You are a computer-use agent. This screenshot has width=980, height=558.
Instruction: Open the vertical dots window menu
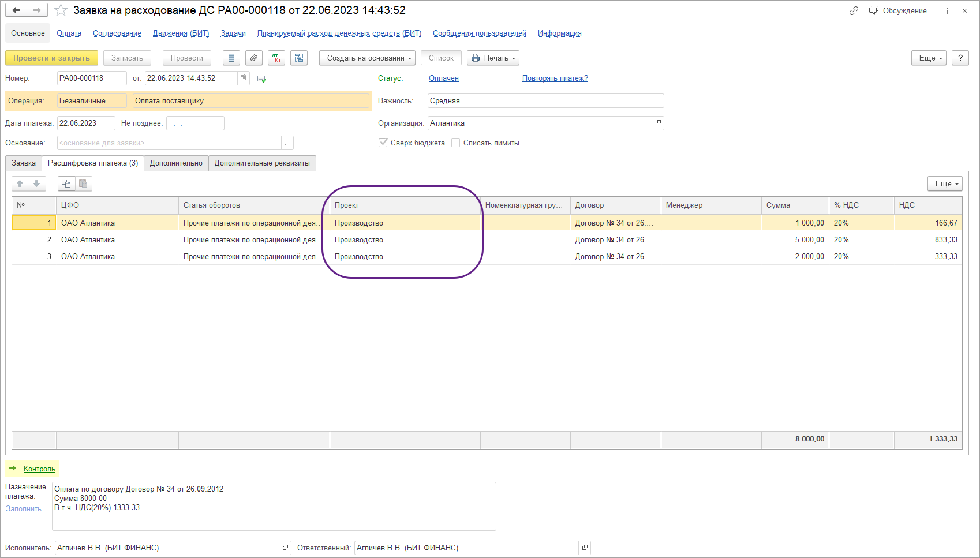click(x=947, y=10)
